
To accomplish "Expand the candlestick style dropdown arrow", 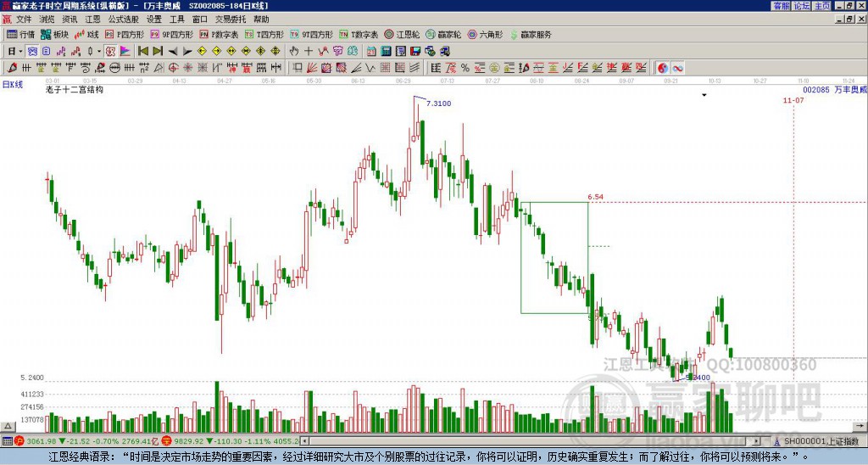I will click(x=99, y=51).
